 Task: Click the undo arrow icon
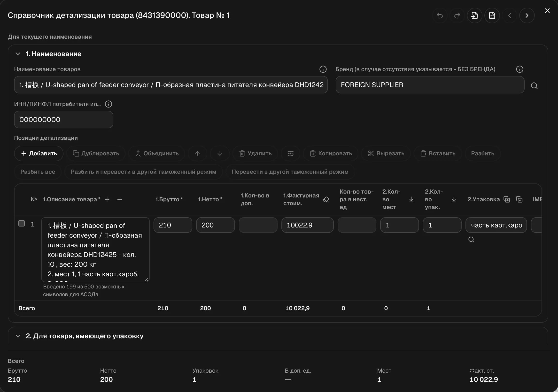coord(440,15)
